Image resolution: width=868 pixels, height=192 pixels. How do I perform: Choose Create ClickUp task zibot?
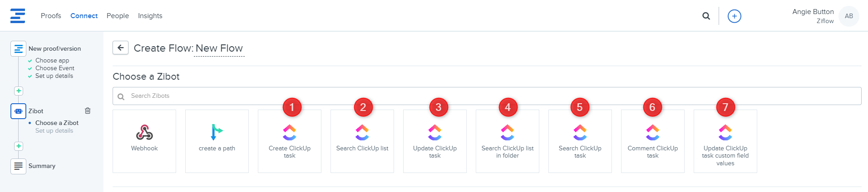pos(290,141)
